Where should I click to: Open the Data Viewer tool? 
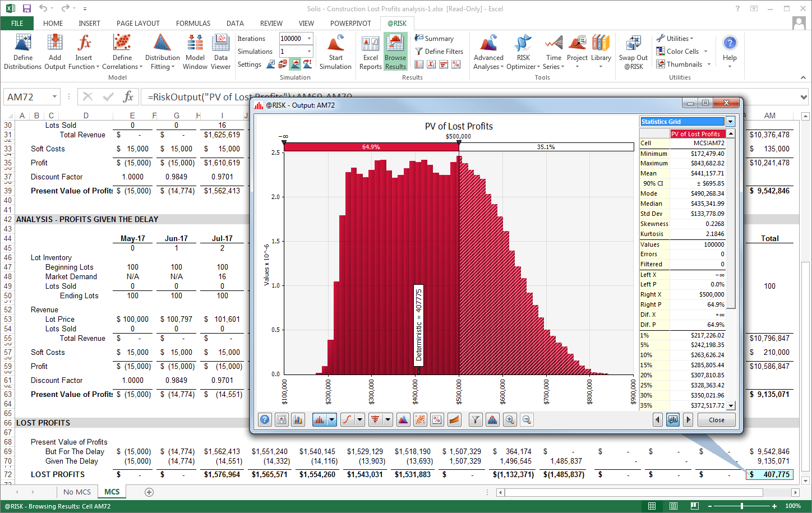220,52
